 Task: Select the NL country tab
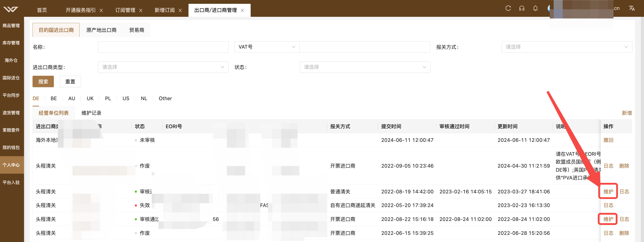click(x=144, y=98)
